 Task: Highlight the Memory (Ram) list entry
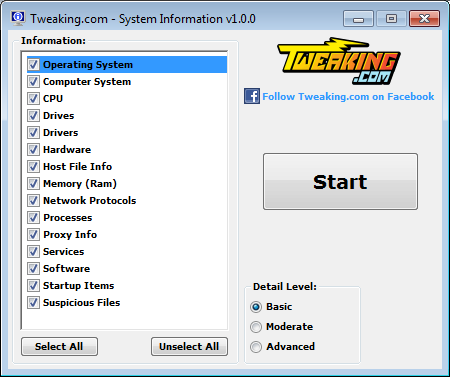click(127, 183)
